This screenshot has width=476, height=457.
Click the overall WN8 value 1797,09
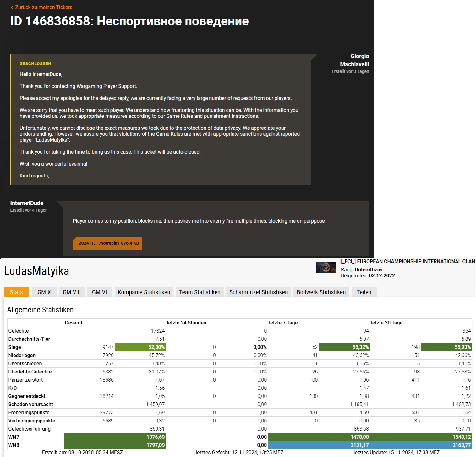[115, 445]
